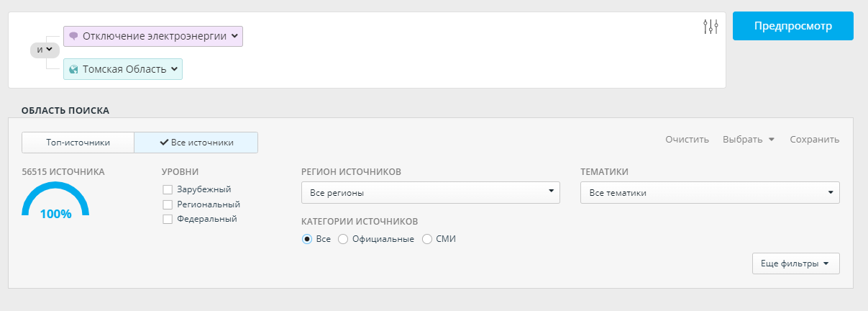Expand the Томская Область tag chevron

[x=173, y=69]
